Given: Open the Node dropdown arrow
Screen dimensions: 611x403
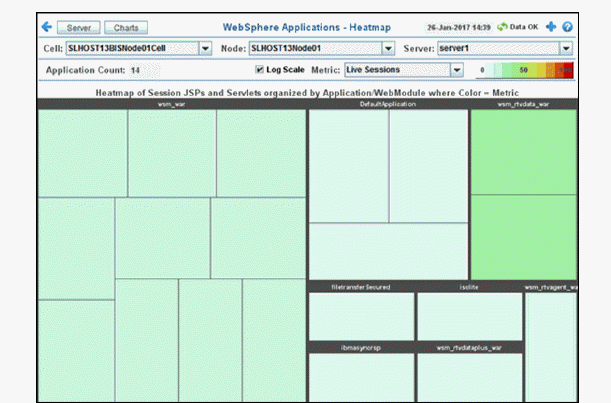Looking at the screenshot, I should pyautogui.click(x=388, y=49).
